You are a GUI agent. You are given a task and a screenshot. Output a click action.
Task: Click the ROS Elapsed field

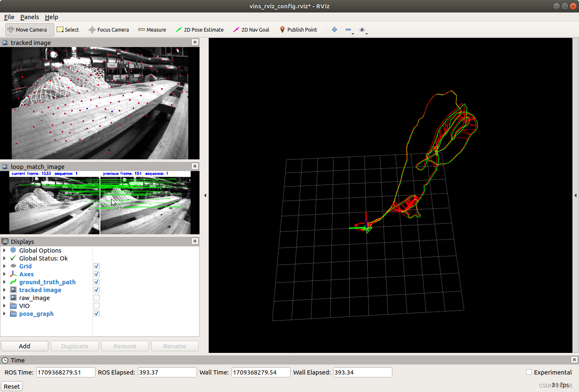(167, 372)
